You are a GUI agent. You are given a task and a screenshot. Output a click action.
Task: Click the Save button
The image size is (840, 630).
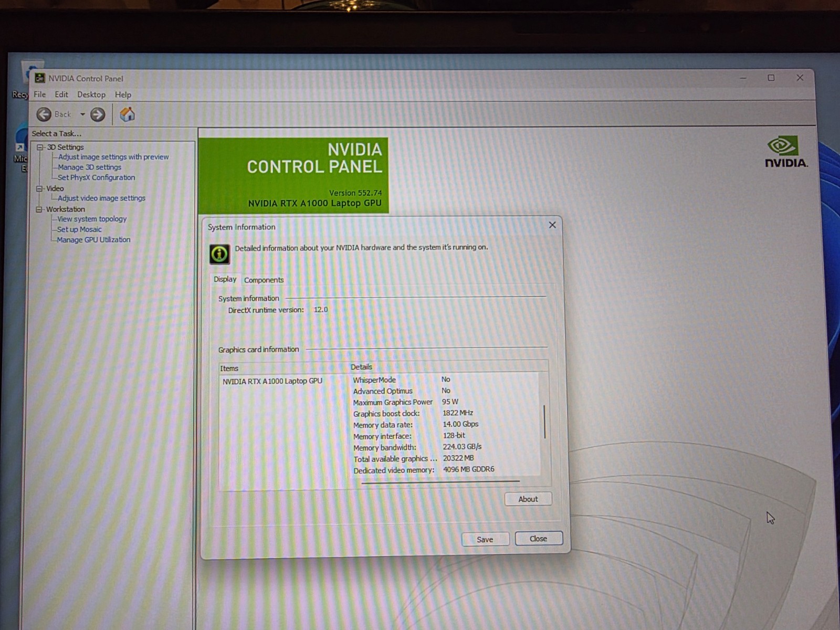click(x=485, y=539)
